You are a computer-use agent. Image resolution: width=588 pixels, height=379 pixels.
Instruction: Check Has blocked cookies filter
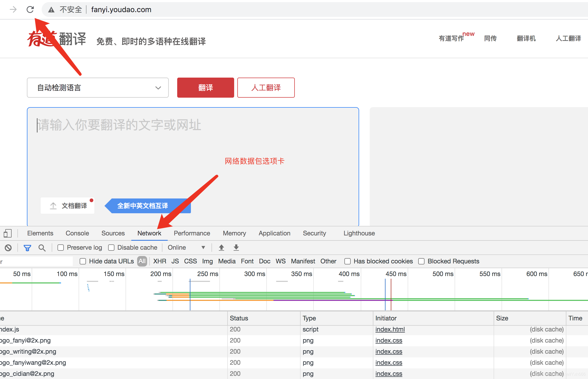coord(348,261)
